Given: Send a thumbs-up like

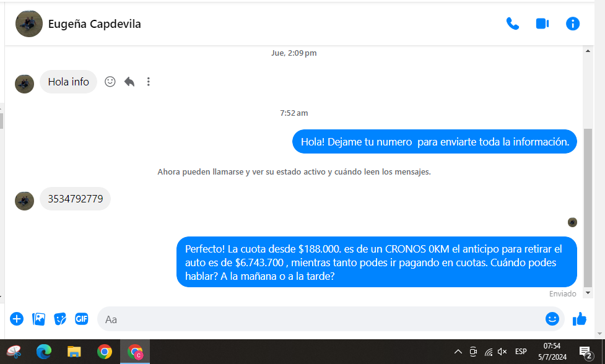Looking at the screenshot, I should coord(579,319).
